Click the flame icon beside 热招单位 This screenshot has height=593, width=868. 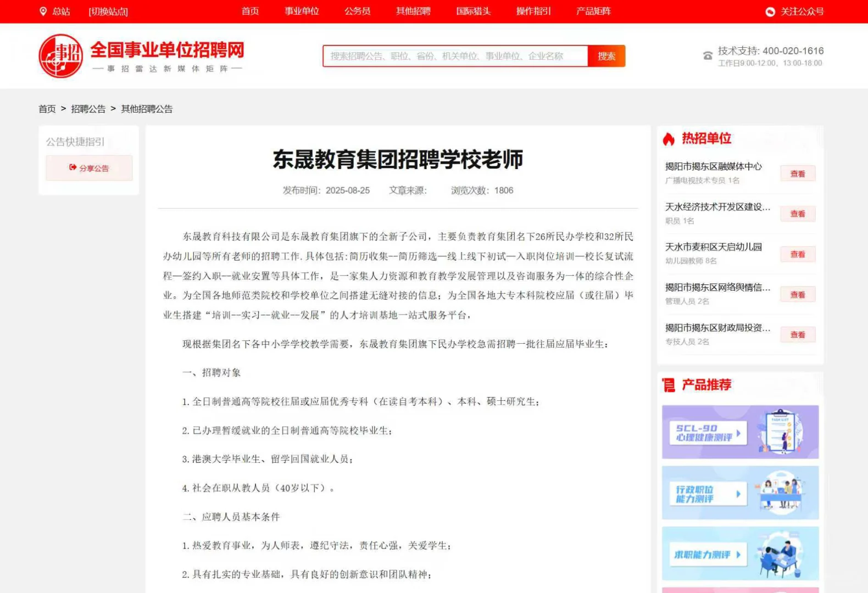[669, 139]
